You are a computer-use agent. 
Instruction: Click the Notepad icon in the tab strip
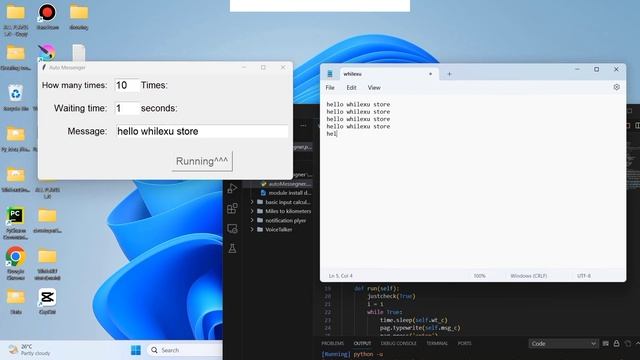pyautogui.click(x=330, y=74)
